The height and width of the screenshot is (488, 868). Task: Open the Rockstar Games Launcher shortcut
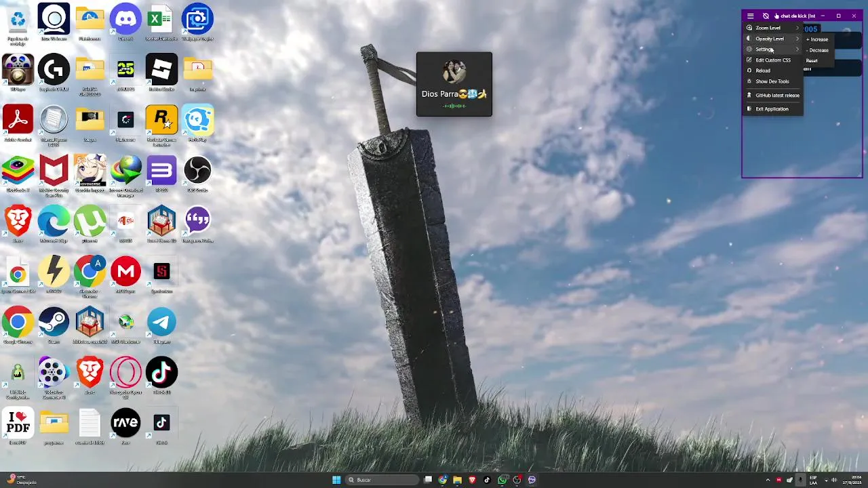coord(161,125)
